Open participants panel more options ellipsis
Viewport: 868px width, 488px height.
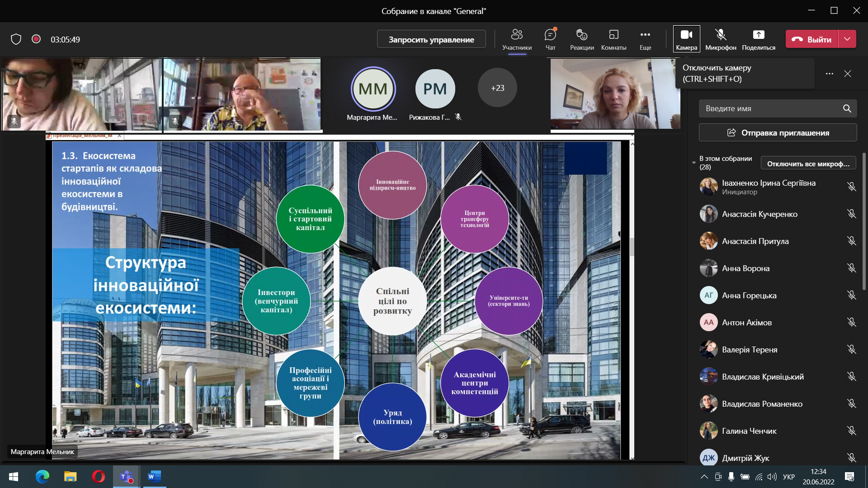(829, 74)
